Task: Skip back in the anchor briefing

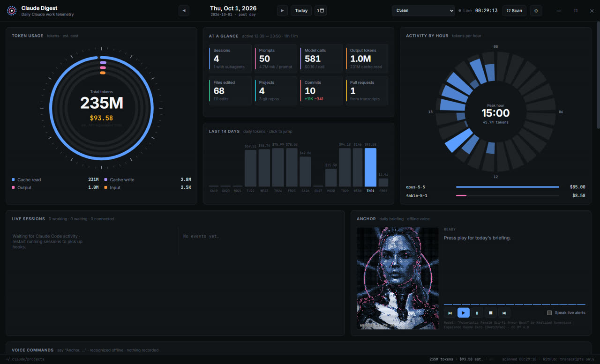Action: pyautogui.click(x=450, y=313)
